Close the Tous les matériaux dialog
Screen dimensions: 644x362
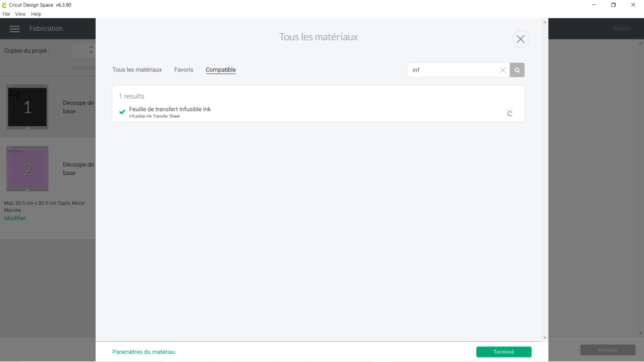(x=520, y=39)
